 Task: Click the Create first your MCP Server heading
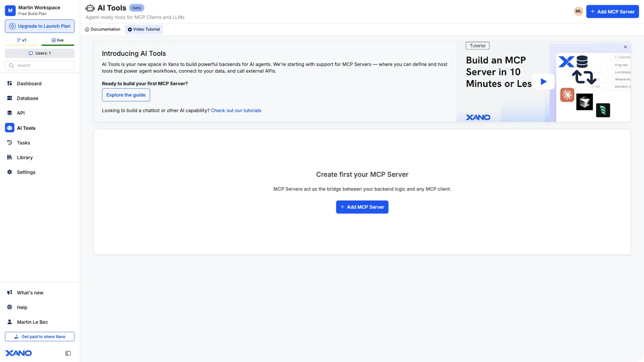tap(362, 174)
